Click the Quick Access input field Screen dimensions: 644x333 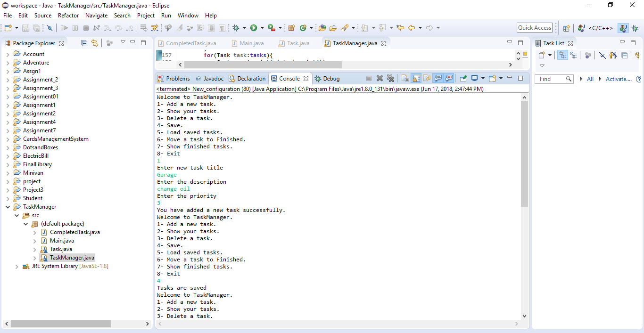535,28
